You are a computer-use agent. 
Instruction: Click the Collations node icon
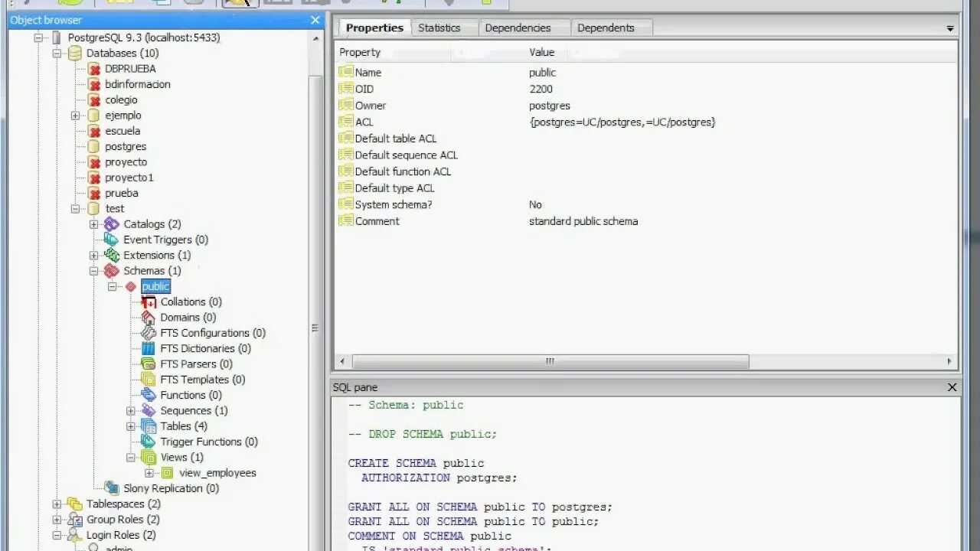(149, 302)
